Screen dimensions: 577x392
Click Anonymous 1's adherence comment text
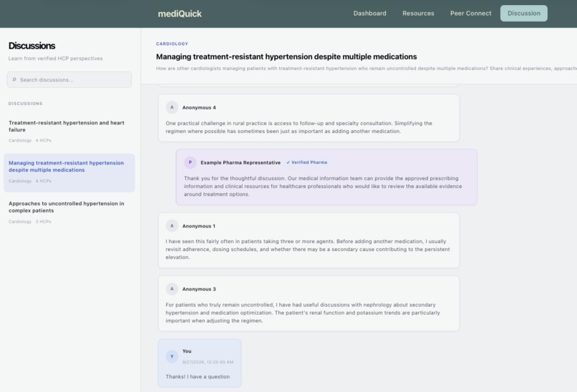[x=308, y=250]
